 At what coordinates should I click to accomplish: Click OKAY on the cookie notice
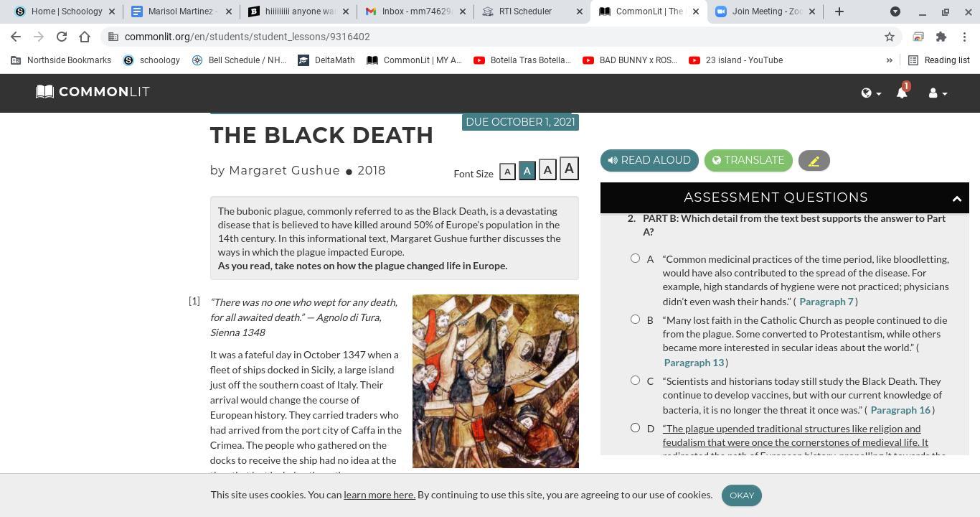(x=741, y=495)
